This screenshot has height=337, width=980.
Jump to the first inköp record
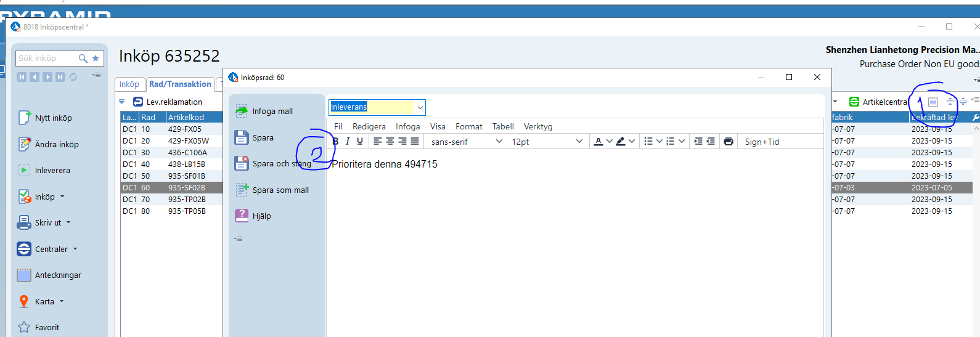click(x=22, y=77)
